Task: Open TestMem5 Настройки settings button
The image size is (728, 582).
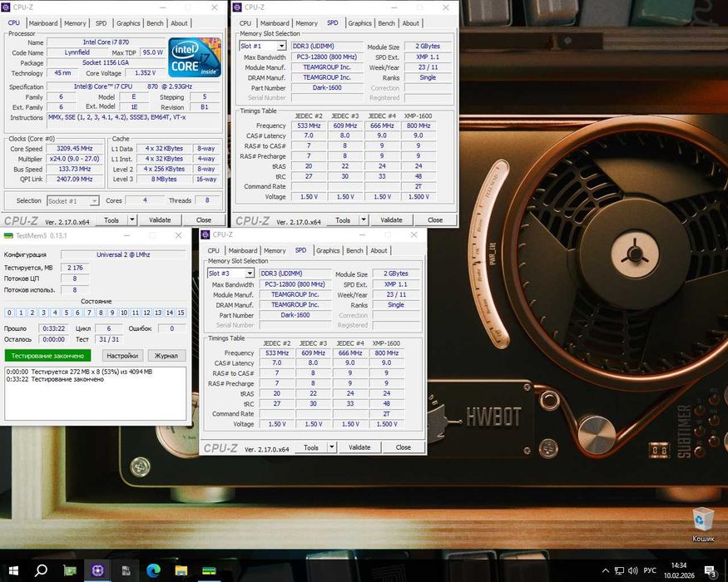Action: (x=122, y=356)
